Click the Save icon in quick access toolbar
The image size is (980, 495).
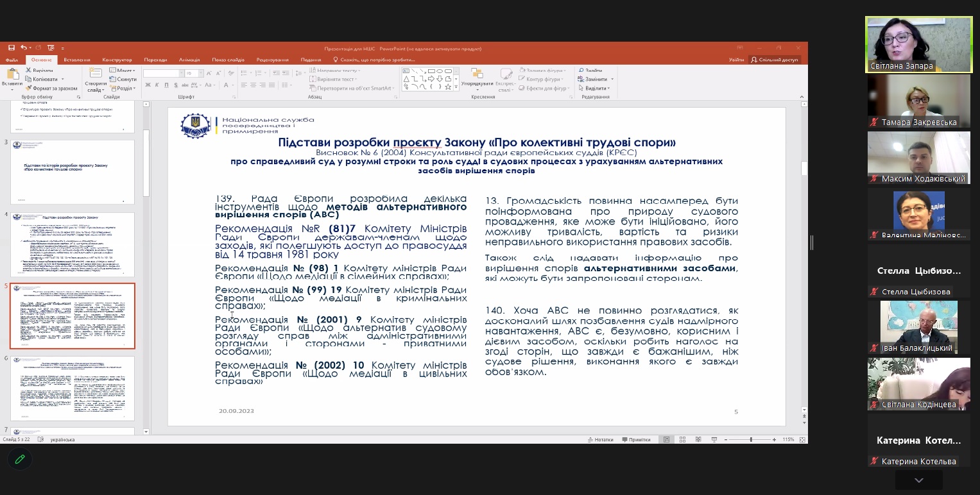pyautogui.click(x=12, y=48)
